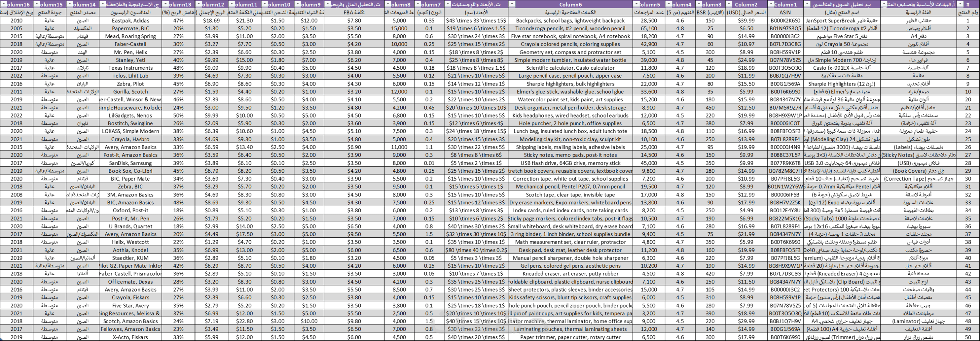Select 'Backpacks, school bags, lightweight backpack' cell
Screen dimensions: 980x341
570,20
